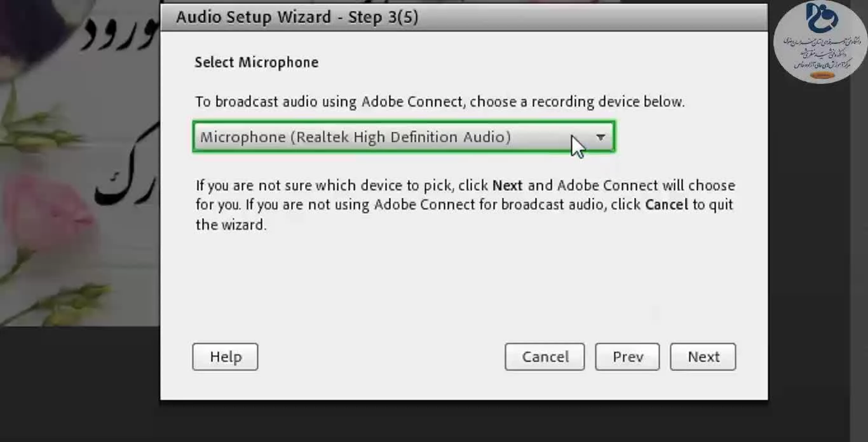Open the Microphone Realtek device combo box
Screen dimensions: 868x442
pos(404,137)
